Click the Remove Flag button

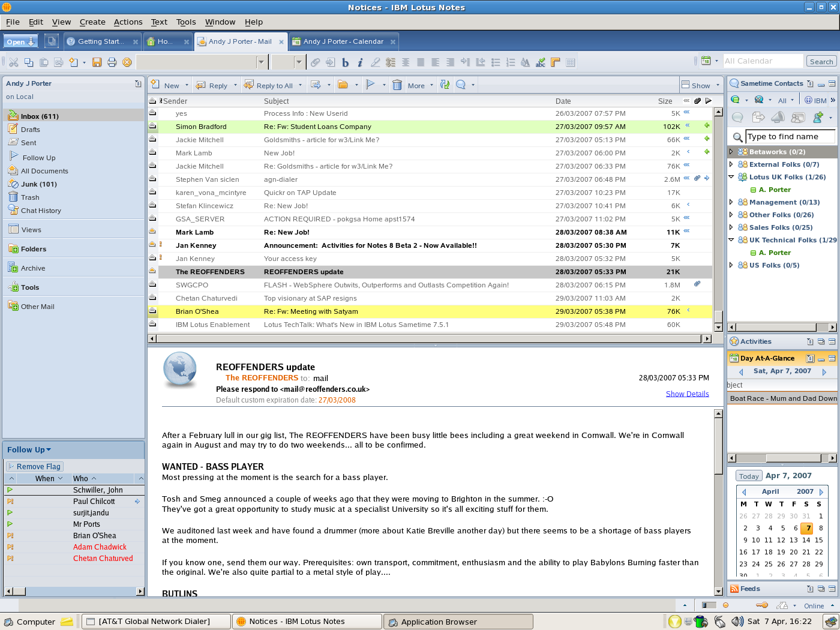click(35, 467)
